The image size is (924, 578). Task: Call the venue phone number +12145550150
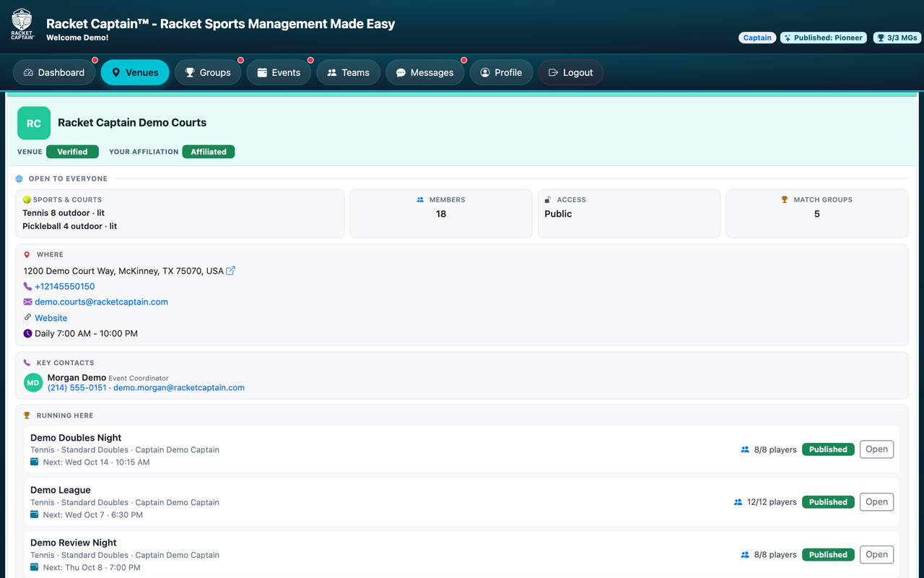65,287
